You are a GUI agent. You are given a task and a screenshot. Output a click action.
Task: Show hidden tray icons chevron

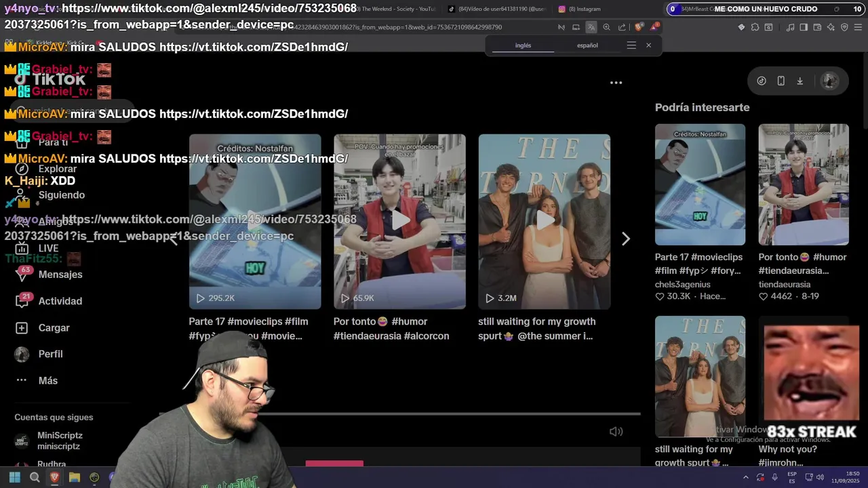[745, 477]
